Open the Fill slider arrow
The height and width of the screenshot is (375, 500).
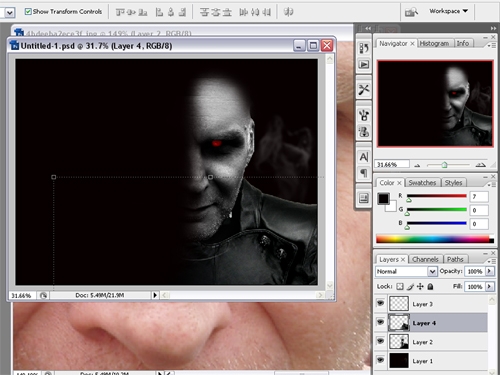(x=490, y=286)
